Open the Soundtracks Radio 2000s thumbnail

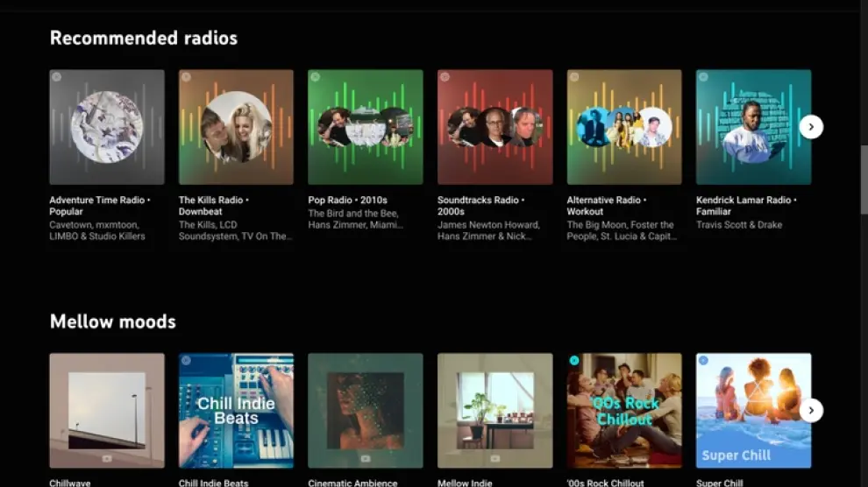click(494, 127)
